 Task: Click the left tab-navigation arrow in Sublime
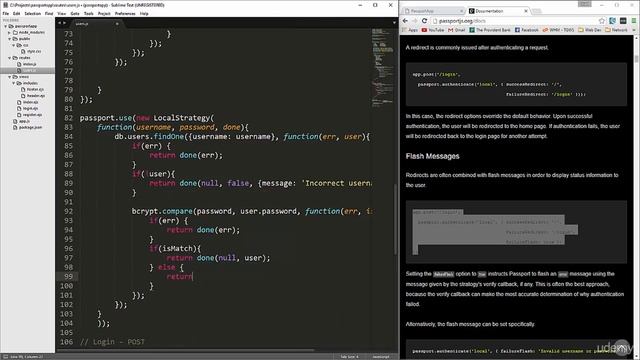60,23
